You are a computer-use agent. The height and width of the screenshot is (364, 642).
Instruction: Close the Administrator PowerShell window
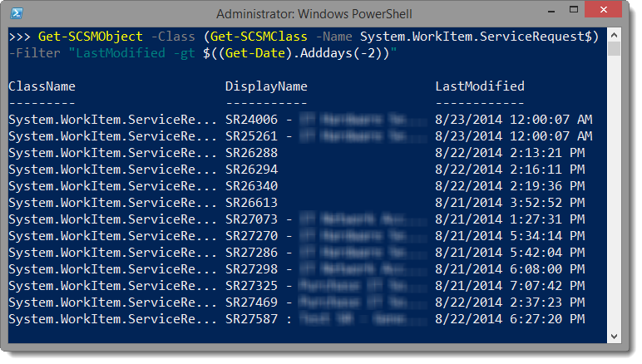[x=604, y=10]
